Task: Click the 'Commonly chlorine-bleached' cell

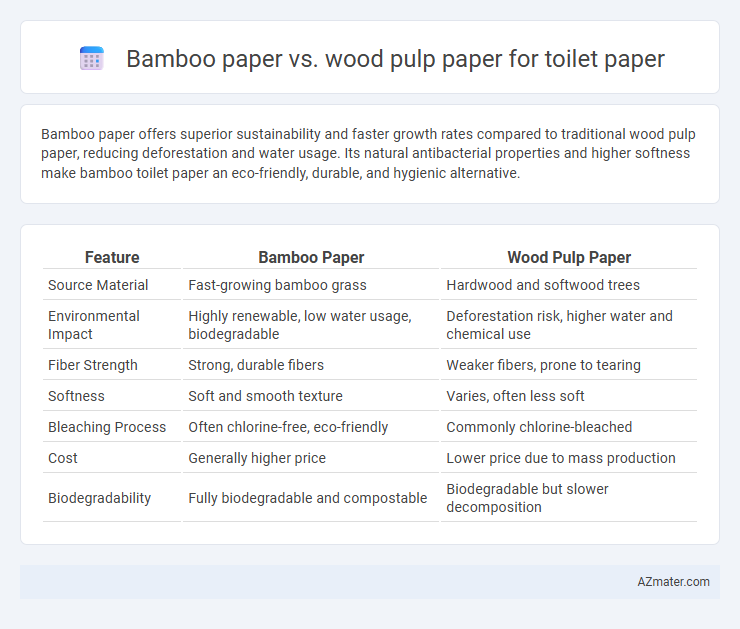Action: coord(569,427)
